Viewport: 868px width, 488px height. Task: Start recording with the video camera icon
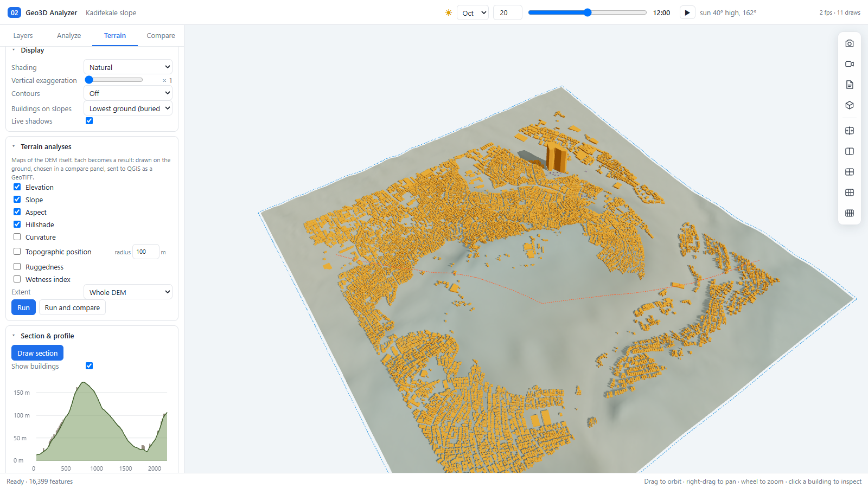(850, 64)
